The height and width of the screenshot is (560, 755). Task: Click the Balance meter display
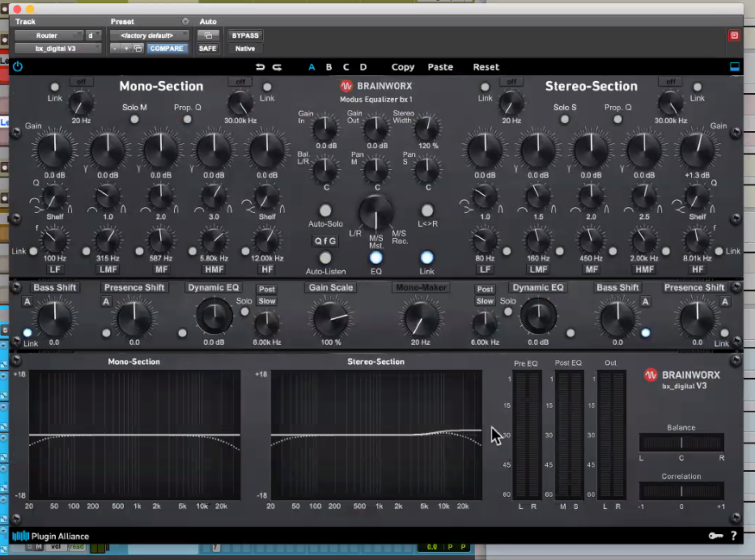(681, 442)
